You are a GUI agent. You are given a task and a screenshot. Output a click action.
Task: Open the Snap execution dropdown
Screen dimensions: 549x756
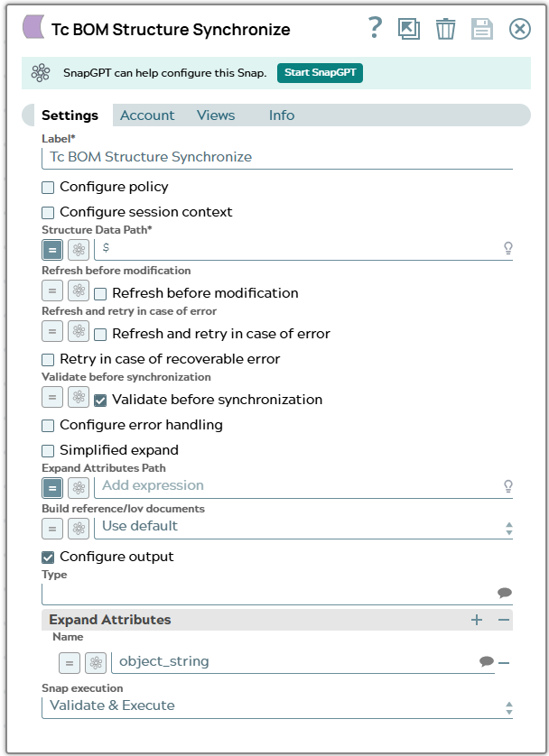277,706
